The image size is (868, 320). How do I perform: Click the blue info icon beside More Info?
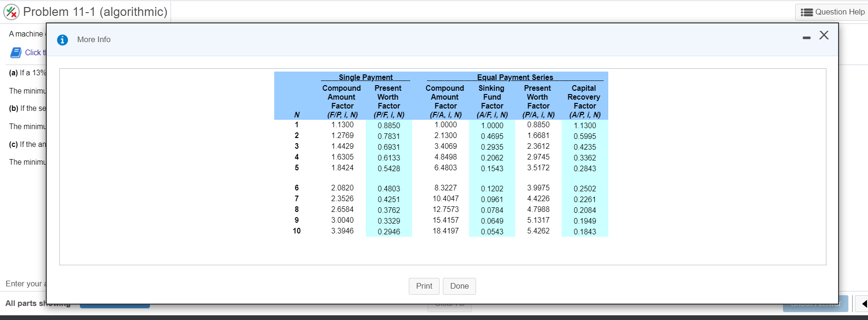(63, 40)
